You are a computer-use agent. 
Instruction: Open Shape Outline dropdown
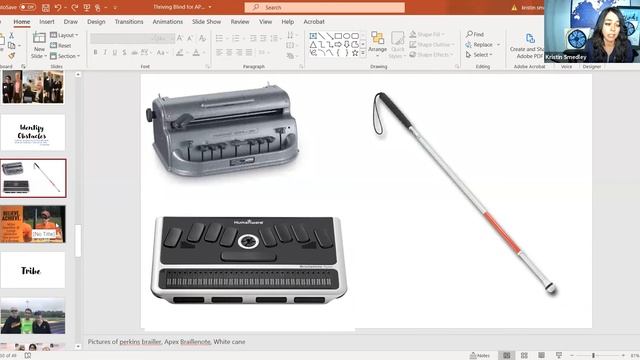[x=432, y=44]
